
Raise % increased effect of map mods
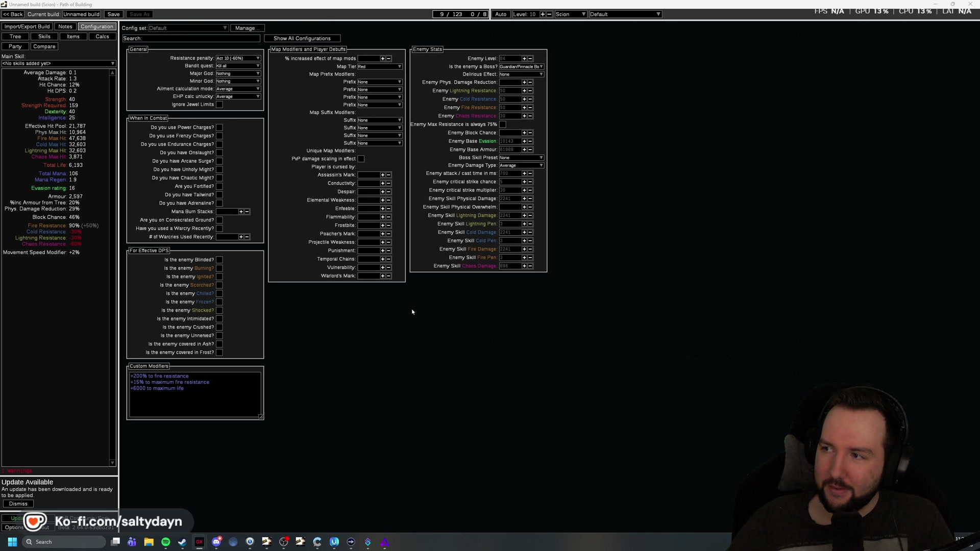[382, 59]
